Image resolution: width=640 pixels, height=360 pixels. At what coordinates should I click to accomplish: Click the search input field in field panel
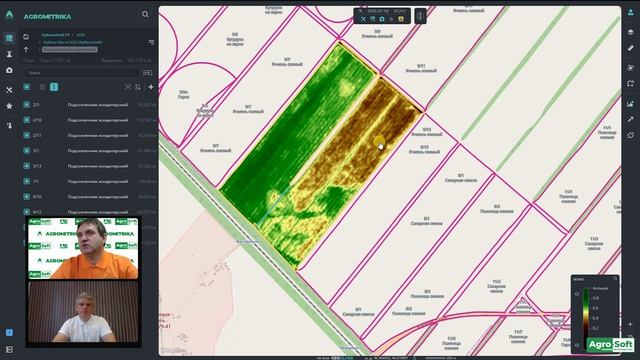point(82,73)
